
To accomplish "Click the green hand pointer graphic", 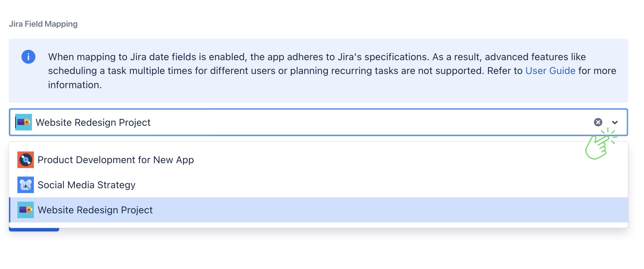I will point(599,145).
